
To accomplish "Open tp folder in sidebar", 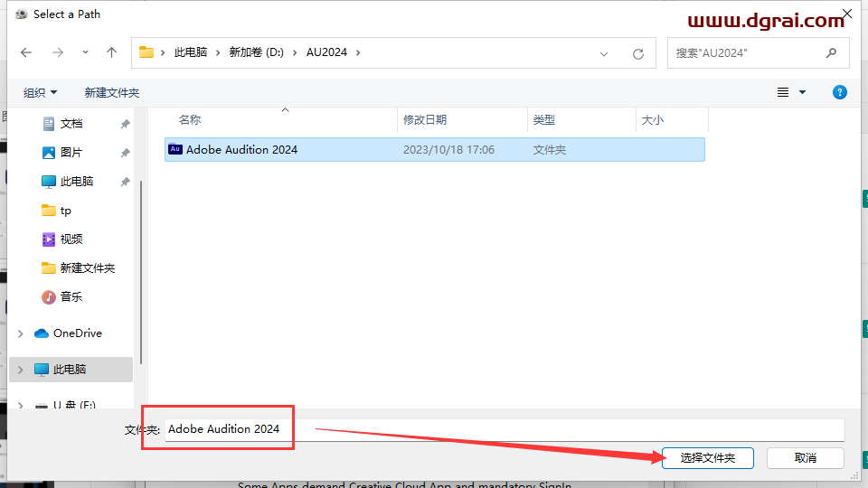I will point(65,211).
